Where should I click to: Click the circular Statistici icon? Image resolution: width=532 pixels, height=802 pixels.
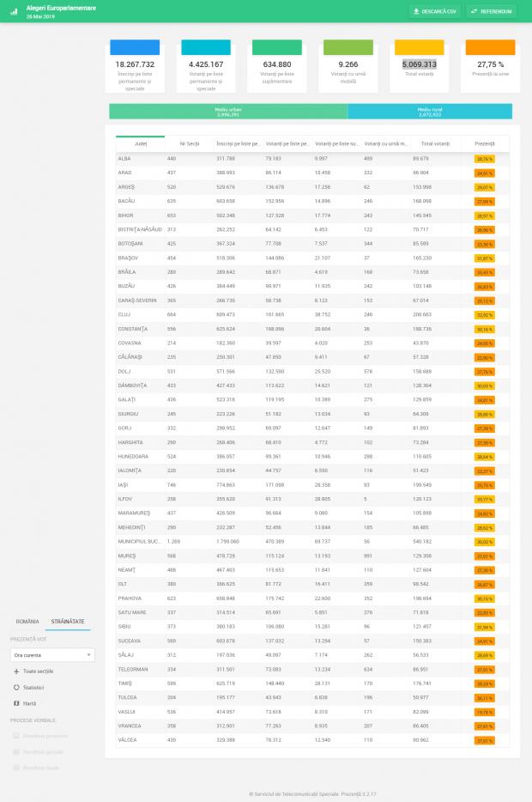16,687
